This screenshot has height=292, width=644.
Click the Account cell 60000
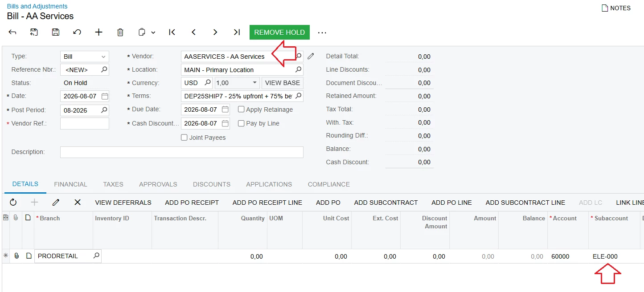568,256
